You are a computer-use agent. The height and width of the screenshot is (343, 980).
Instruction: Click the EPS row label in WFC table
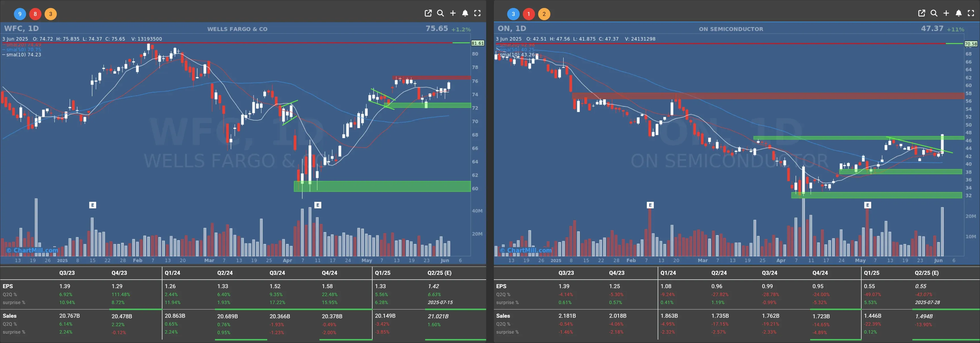[x=8, y=286]
